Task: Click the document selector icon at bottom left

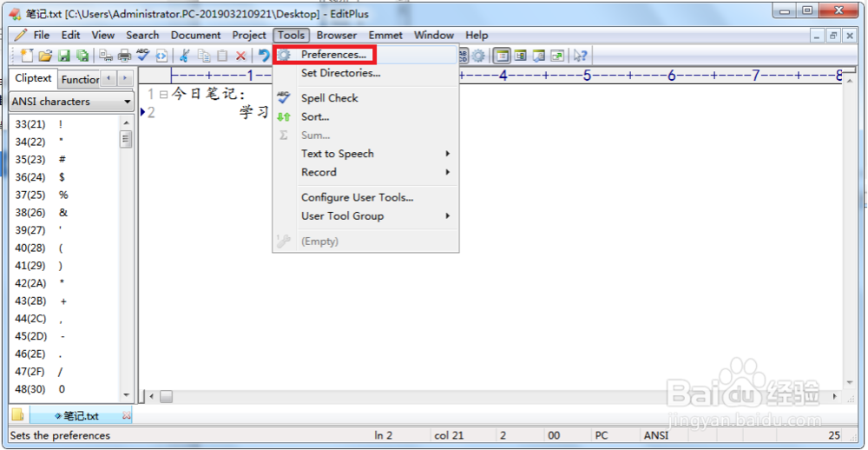Action: pyautogui.click(x=17, y=415)
